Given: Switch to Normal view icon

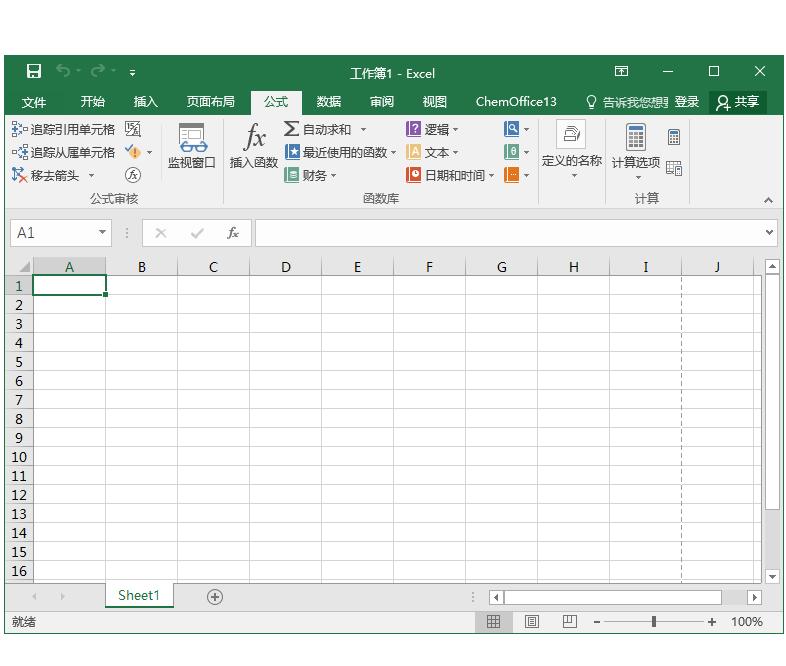Looking at the screenshot, I should tap(493, 622).
